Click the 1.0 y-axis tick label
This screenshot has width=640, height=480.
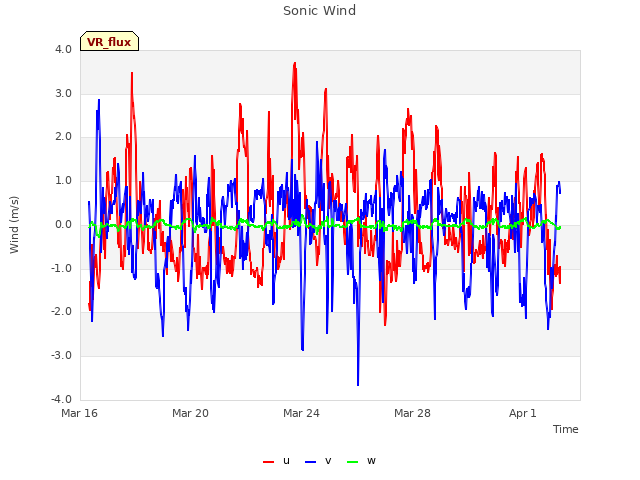pyautogui.click(x=63, y=180)
